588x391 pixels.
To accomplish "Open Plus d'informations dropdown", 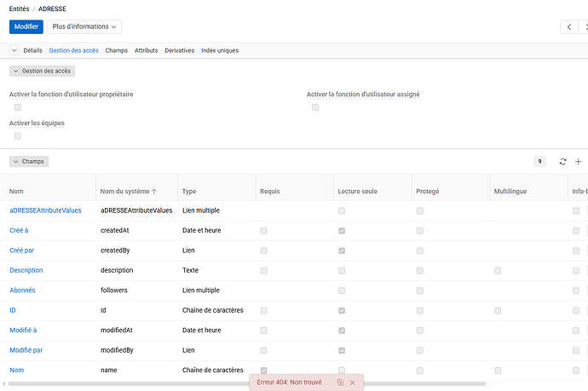I will [x=84, y=26].
